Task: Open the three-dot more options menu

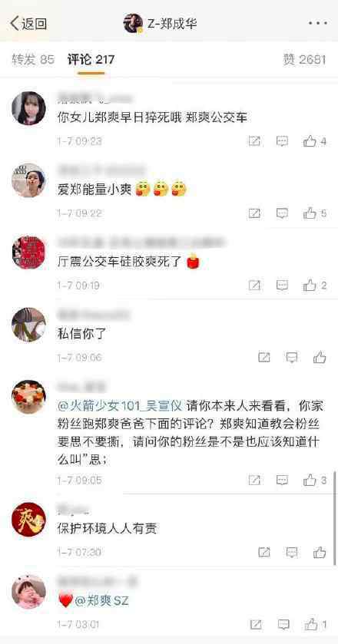Action: click(x=317, y=23)
